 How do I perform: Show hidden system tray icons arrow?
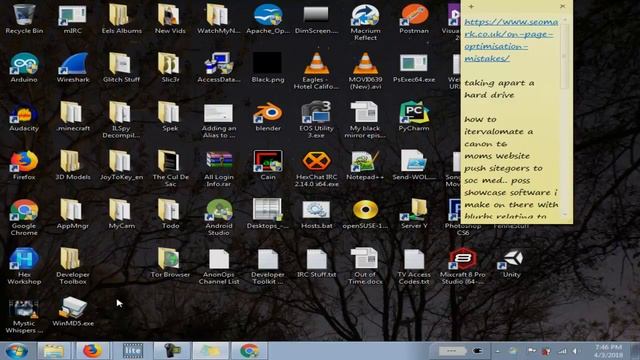(498, 351)
